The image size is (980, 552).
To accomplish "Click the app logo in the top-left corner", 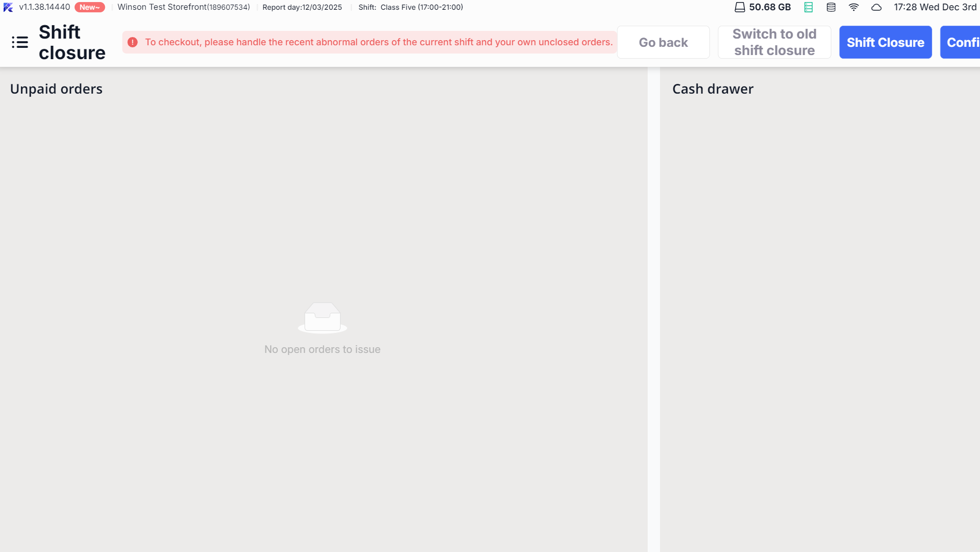I will point(8,7).
